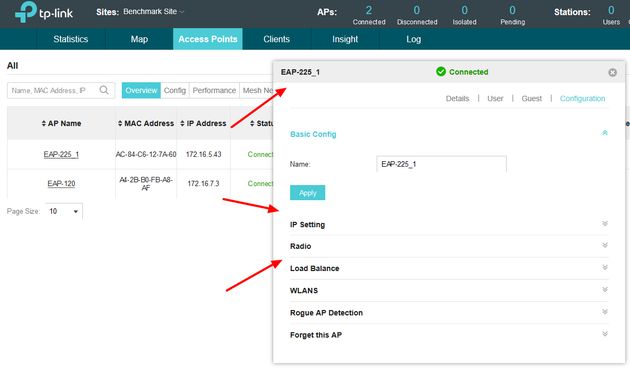
Task: Click the EAP-225_1 AP name link
Action: pos(61,154)
